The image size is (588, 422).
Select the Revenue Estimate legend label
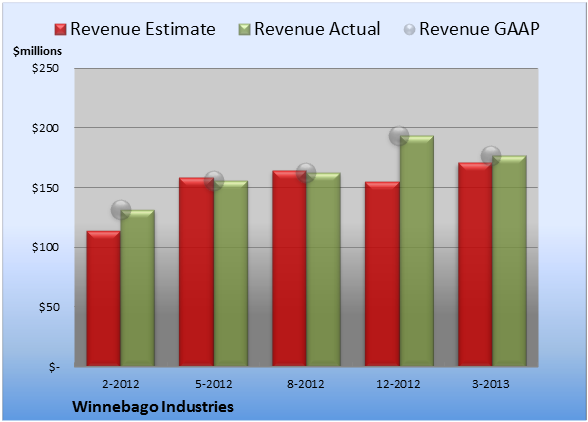143,29
